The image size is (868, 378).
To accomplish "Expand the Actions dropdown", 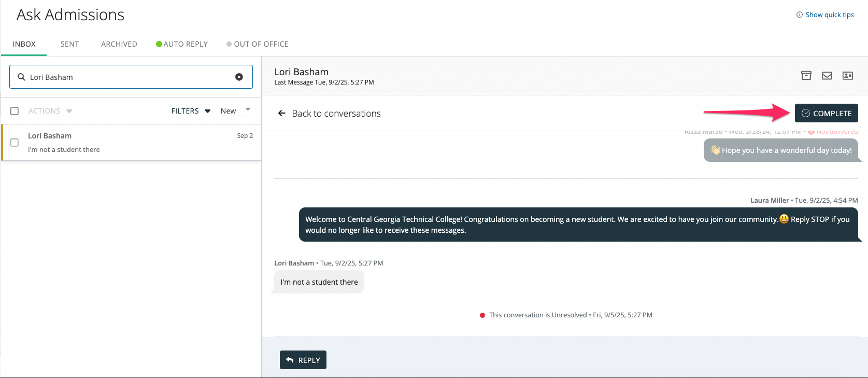I will [50, 111].
